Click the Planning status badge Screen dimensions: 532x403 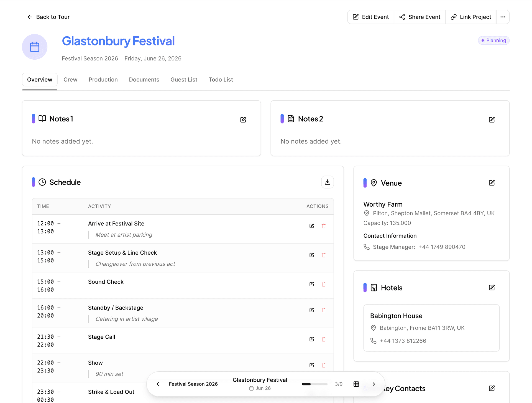click(493, 40)
